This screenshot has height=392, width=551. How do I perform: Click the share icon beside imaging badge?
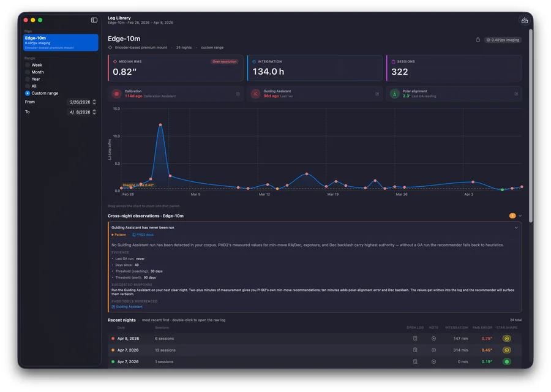(x=478, y=40)
